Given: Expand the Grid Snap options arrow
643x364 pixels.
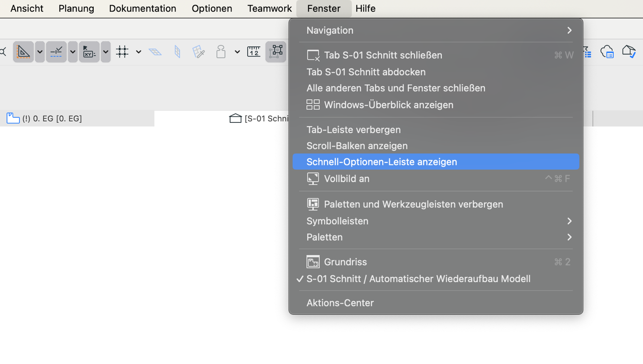Looking at the screenshot, I should [138, 52].
